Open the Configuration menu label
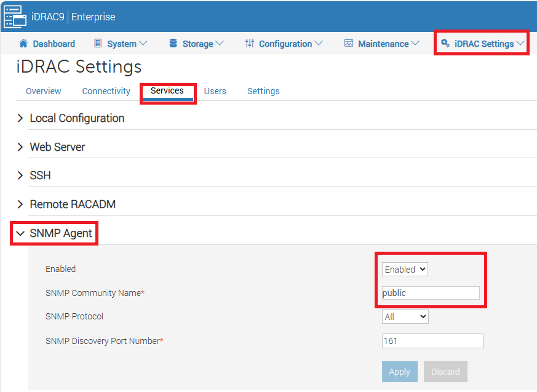The image size is (537, 392). pyautogui.click(x=285, y=44)
